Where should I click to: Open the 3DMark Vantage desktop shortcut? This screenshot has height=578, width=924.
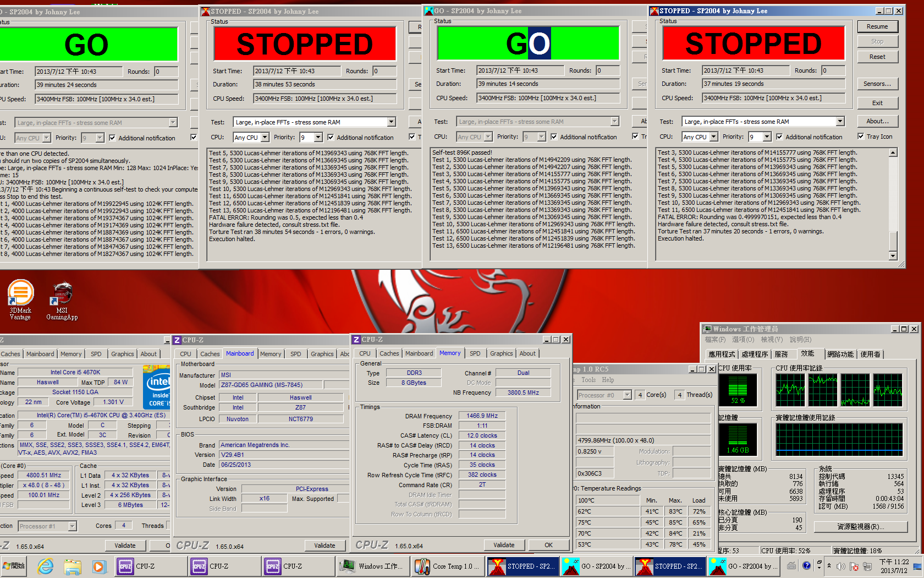(20, 300)
